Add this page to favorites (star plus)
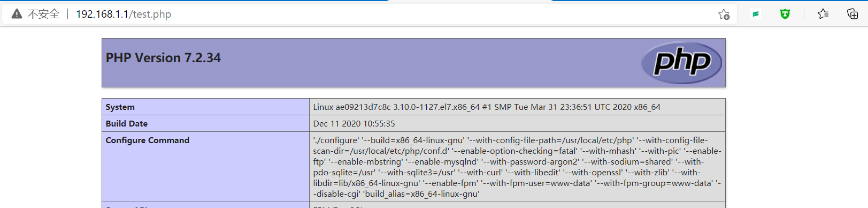Image resolution: width=868 pixels, height=208 pixels. point(724,14)
